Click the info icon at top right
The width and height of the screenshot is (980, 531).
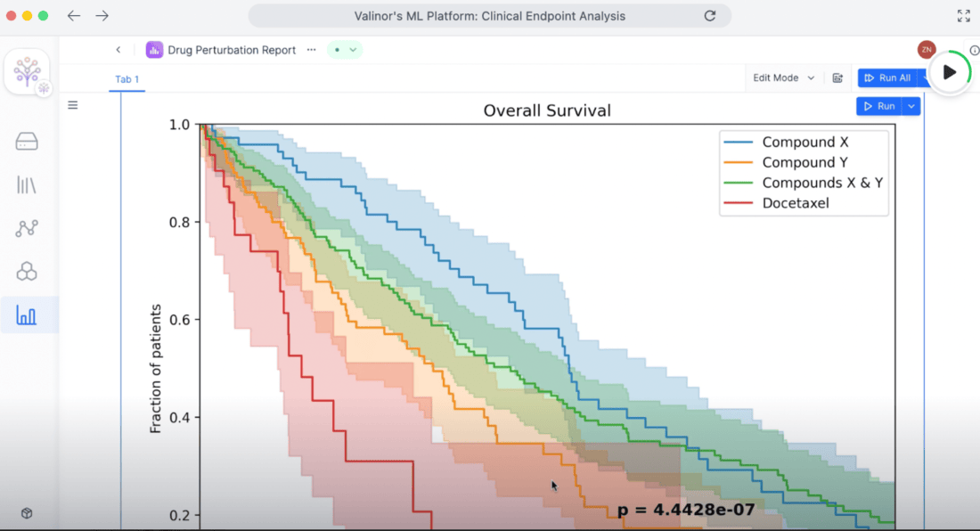click(975, 51)
